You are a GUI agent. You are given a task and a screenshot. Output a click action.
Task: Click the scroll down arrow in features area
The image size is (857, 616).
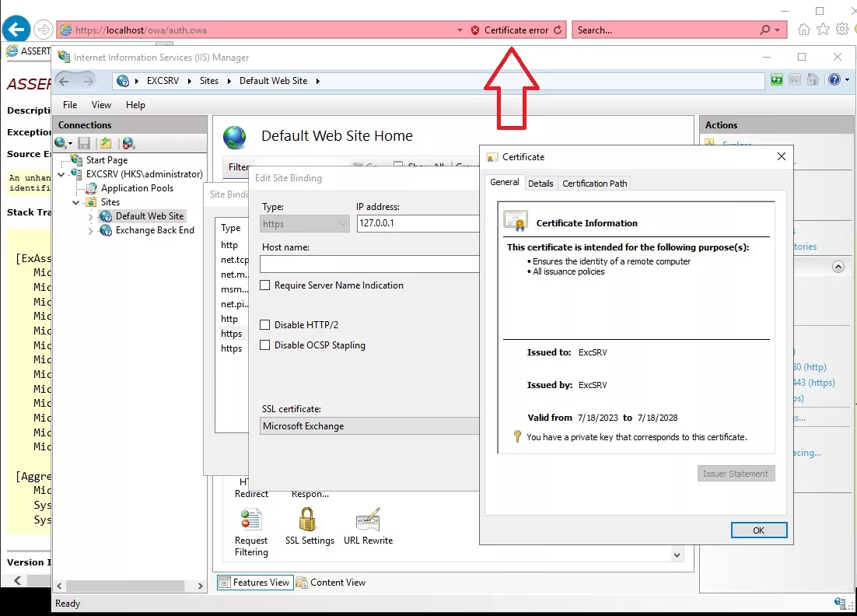coord(677,555)
